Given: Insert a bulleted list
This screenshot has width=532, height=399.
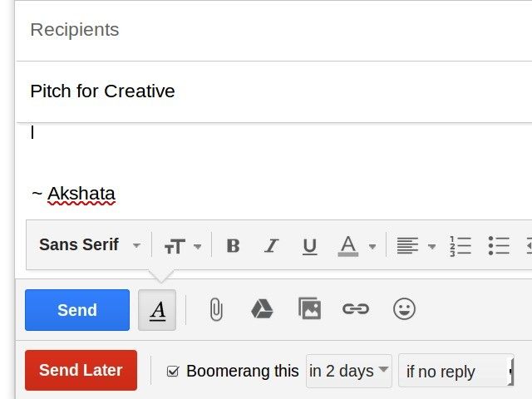Looking at the screenshot, I should pyautogui.click(x=499, y=246).
